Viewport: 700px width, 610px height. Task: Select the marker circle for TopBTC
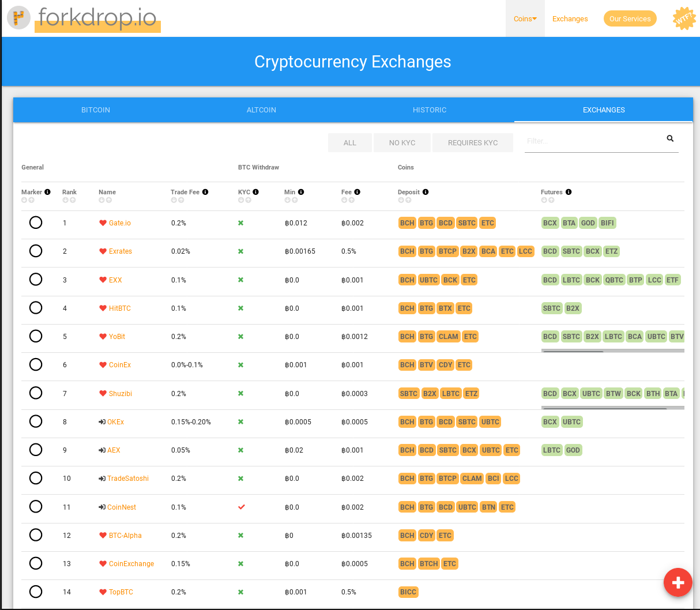[36, 592]
